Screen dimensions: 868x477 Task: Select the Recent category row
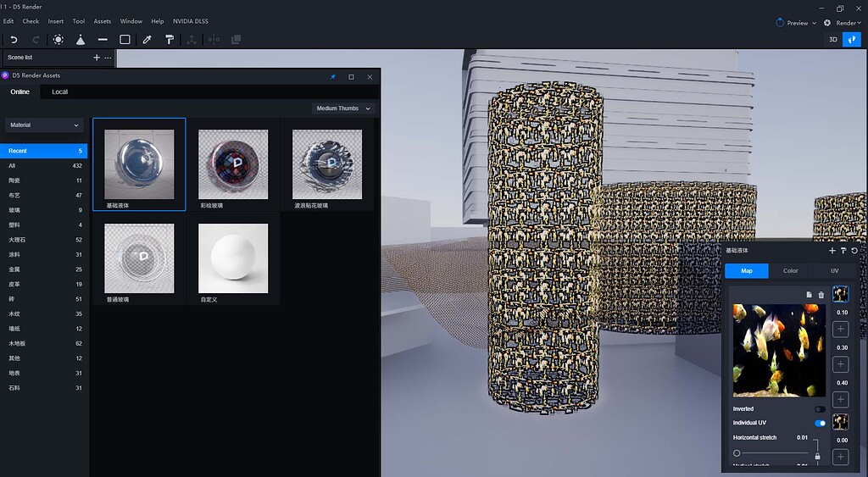[x=44, y=151]
